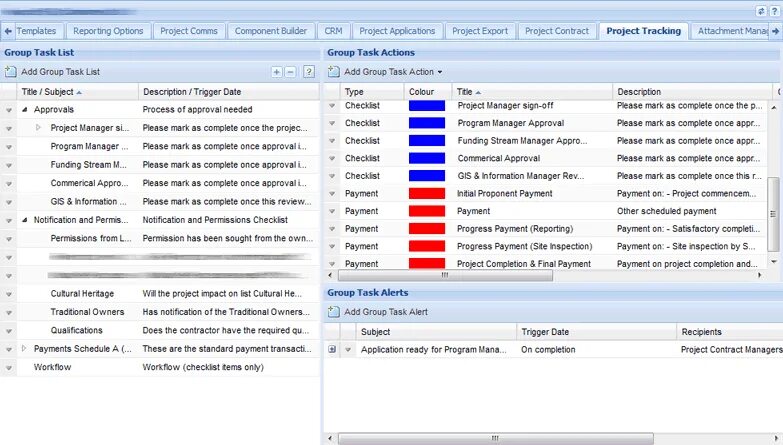
Task: Expand the Payments Schedule A group
Action: 23,349
